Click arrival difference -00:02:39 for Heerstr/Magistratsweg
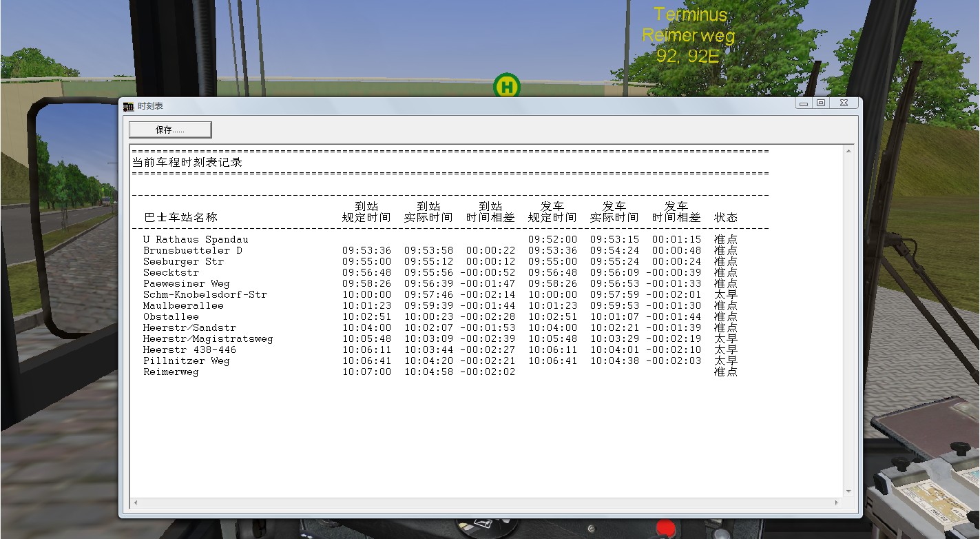 pyautogui.click(x=488, y=338)
